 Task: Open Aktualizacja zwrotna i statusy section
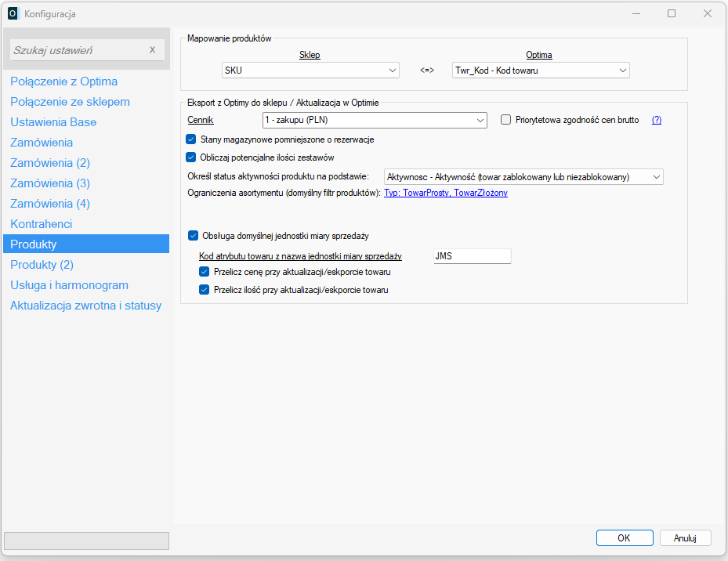(86, 306)
